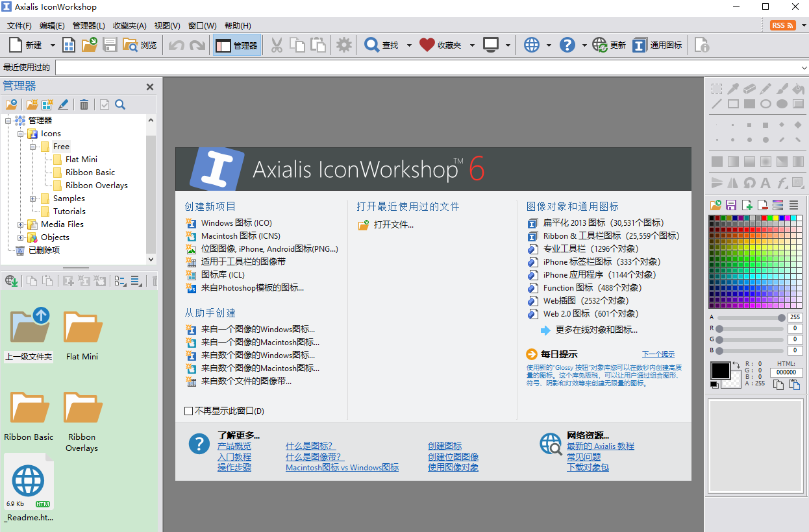Click the delete trash icon in the manager panel

pyautogui.click(x=84, y=104)
